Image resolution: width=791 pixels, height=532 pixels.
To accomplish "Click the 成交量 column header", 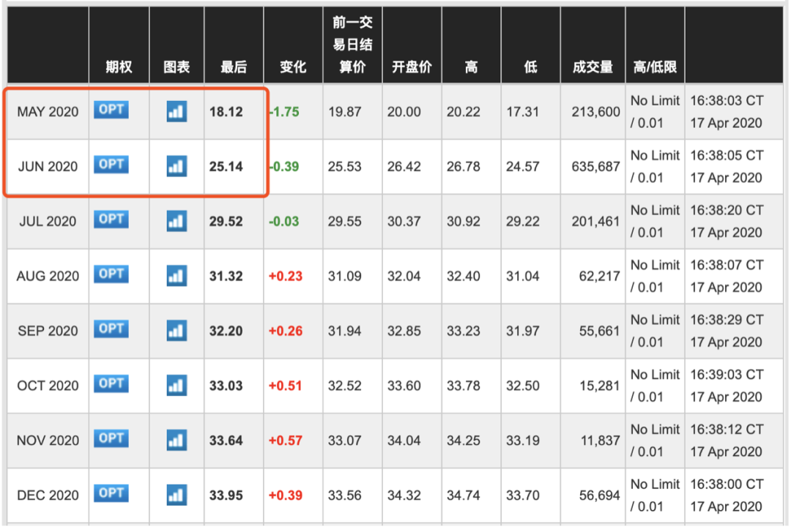I will pos(593,67).
